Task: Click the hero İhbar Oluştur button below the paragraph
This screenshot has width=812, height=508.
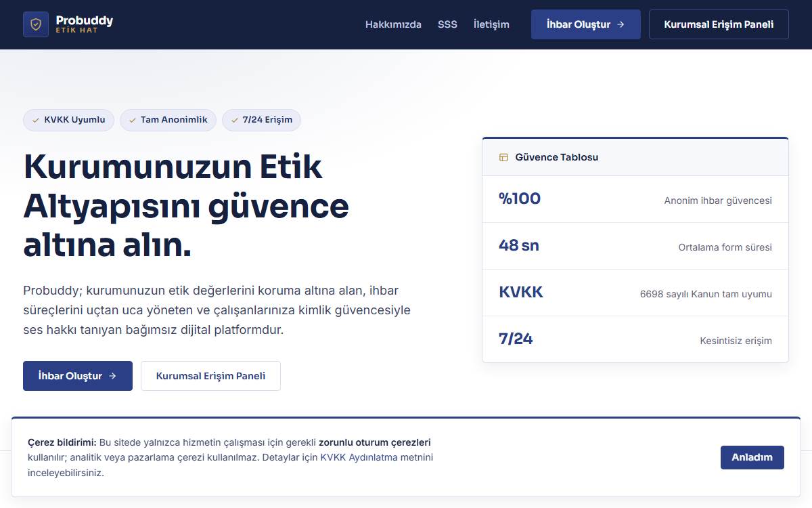Action: 78,376
